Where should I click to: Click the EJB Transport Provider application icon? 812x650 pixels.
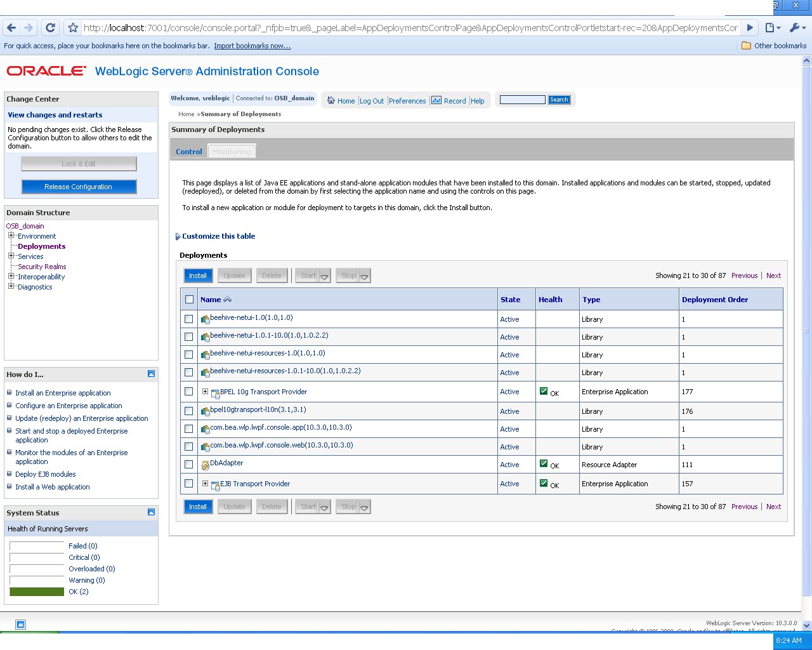[215, 485]
